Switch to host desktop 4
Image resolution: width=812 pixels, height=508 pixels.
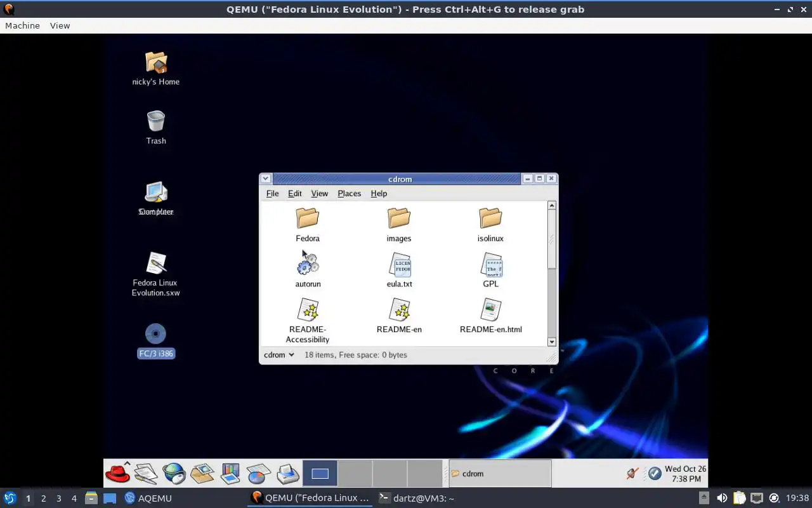(74, 498)
